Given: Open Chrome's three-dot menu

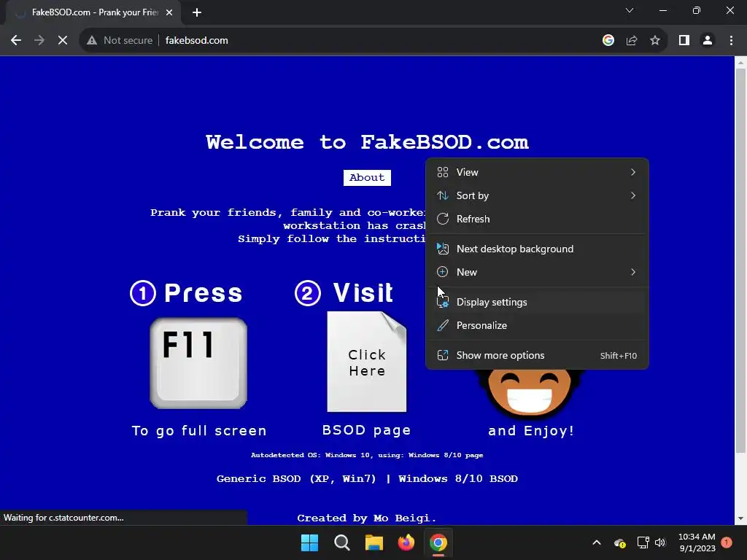Looking at the screenshot, I should pos(731,41).
